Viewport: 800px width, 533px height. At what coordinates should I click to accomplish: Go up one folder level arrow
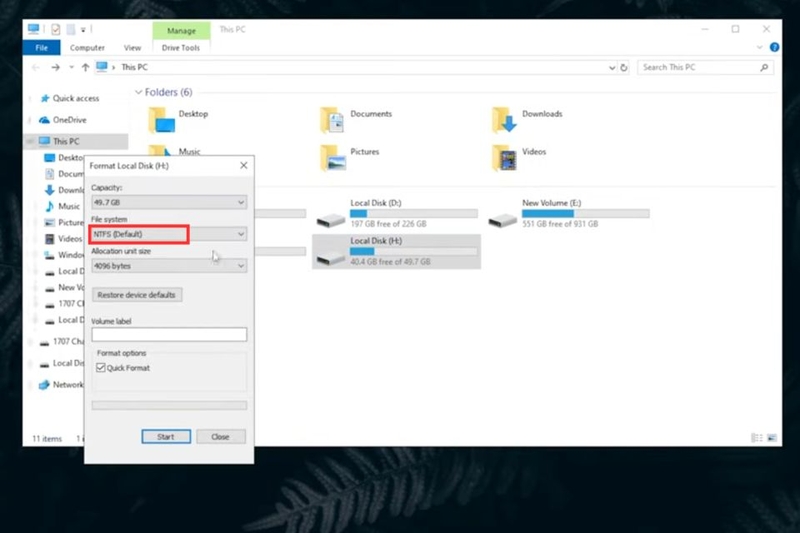tap(85, 67)
